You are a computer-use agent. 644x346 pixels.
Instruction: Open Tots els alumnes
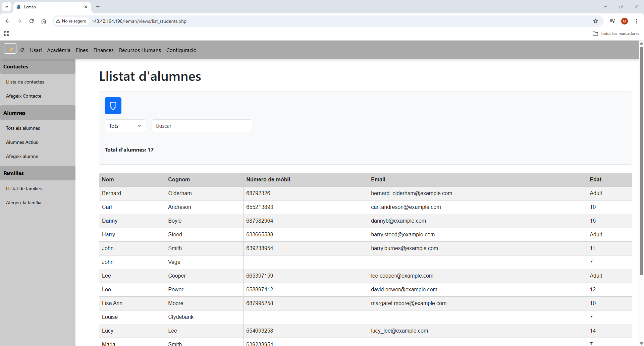[23, 128]
